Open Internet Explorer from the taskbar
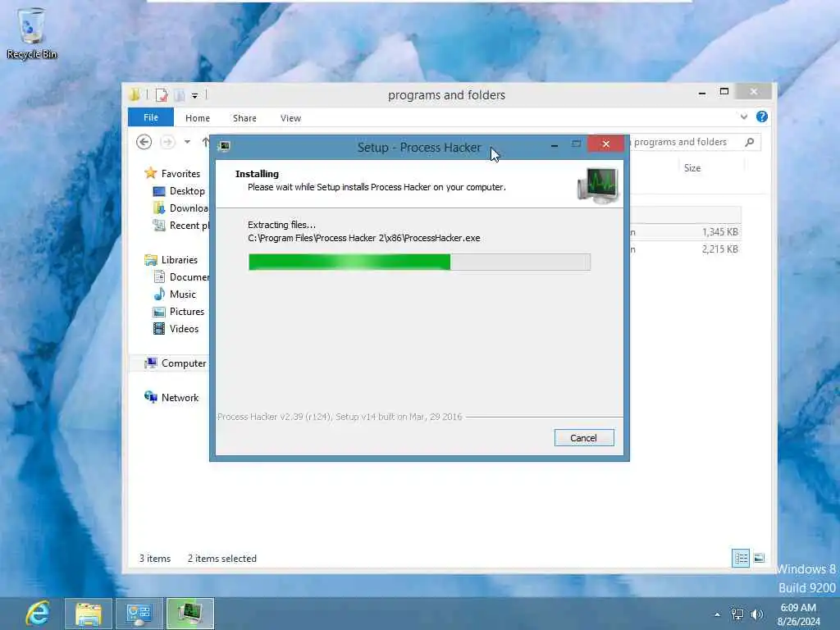Screen dimensions: 840x630 (x=38, y=614)
